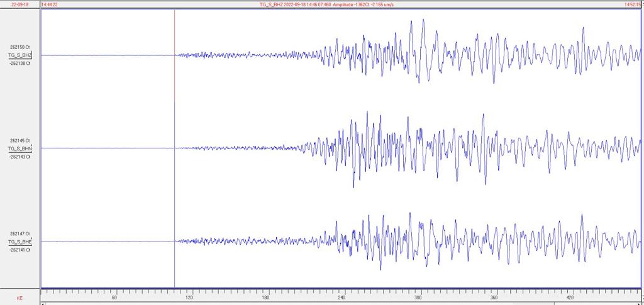
Task: Select the TG_S_BHN channel label
Action: pos(19,148)
